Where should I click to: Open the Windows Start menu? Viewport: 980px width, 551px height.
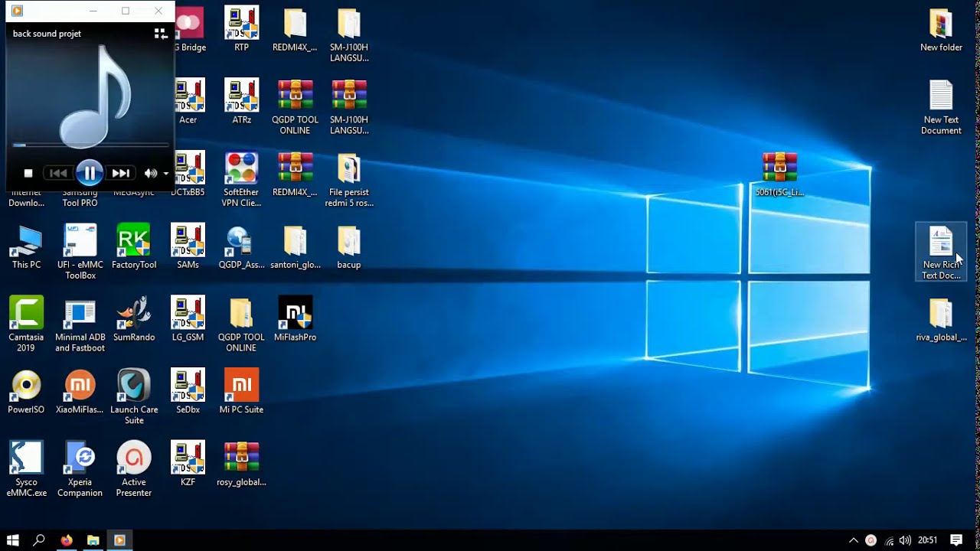(12, 540)
